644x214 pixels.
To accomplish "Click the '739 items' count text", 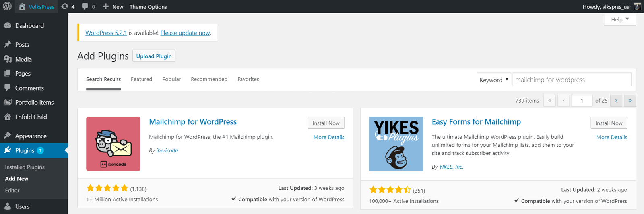I will click(x=527, y=101).
